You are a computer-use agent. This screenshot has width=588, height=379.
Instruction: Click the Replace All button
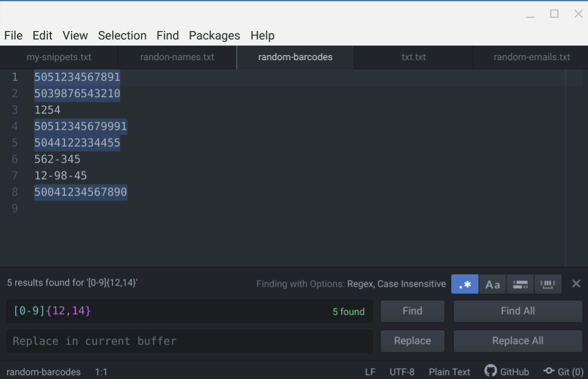tap(518, 341)
